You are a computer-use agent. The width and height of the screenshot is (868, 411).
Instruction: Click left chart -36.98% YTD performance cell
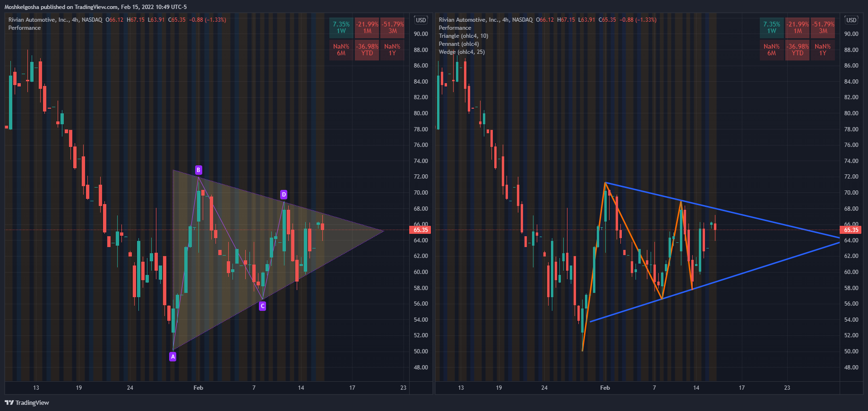point(367,50)
